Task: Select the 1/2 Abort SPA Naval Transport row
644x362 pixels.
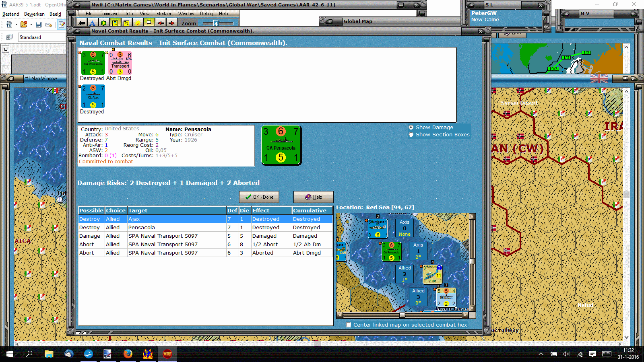Action: (205, 245)
